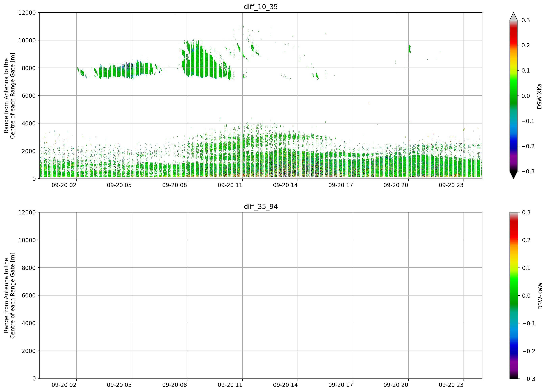
Task: Select red region of the DSW-XKa colorbar
Action: pyautogui.click(x=513, y=36)
